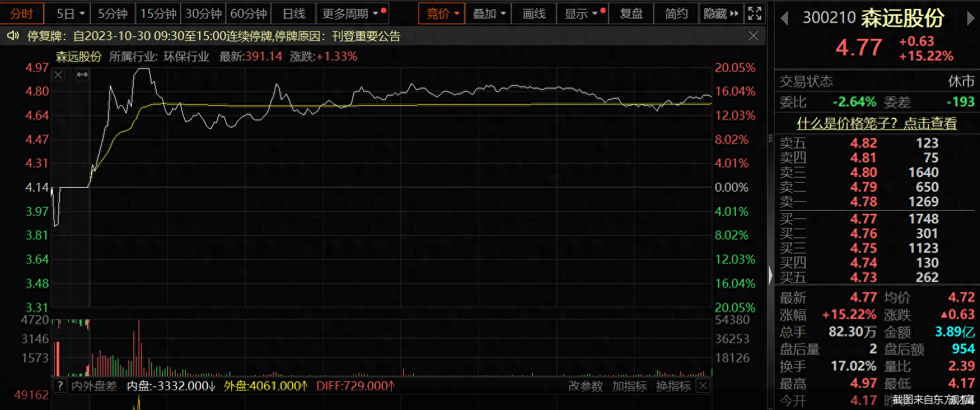Switch to the 分时 intraday tab
Viewport: 980px width, 410px height.
point(22,13)
